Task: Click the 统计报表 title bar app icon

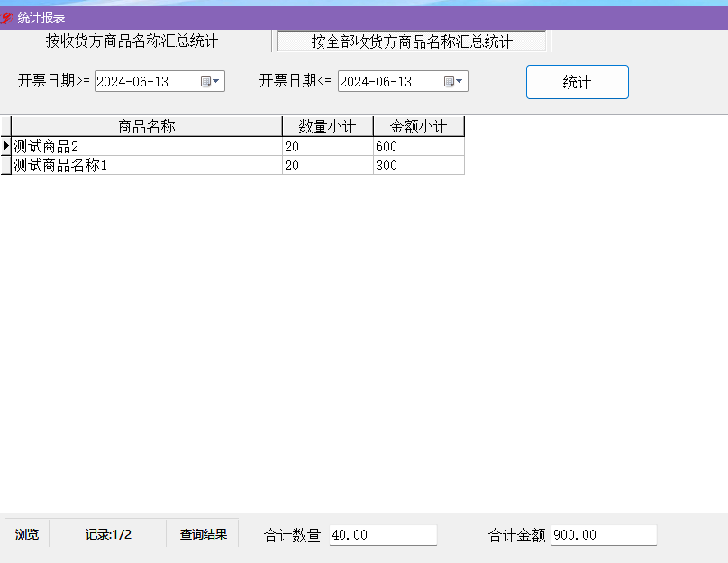Action: [6, 18]
